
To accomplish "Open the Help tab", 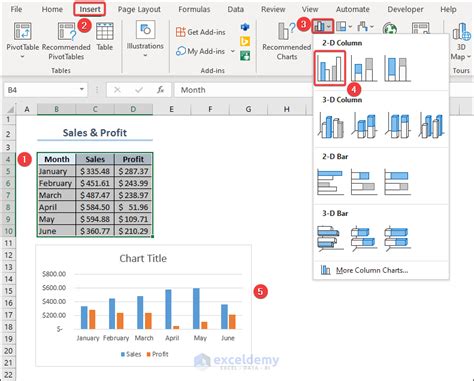I will [448, 9].
